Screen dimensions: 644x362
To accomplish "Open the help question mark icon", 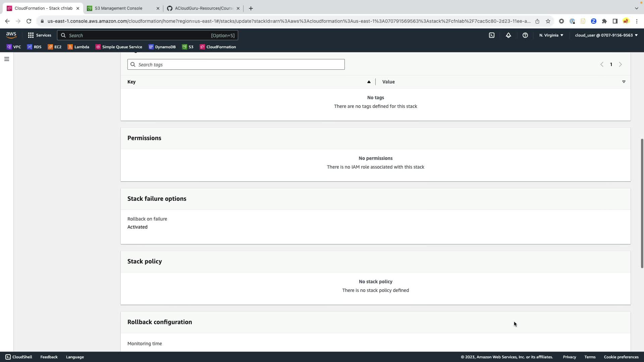I will point(525,35).
